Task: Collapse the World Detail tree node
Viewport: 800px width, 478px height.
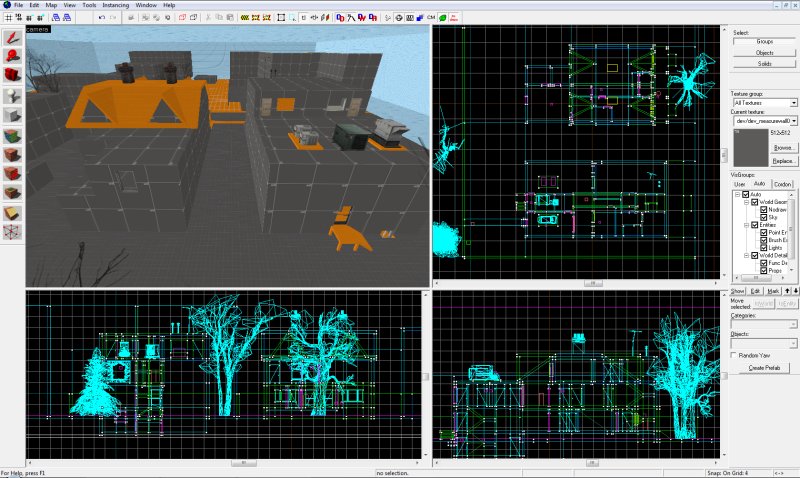Action: (x=746, y=256)
